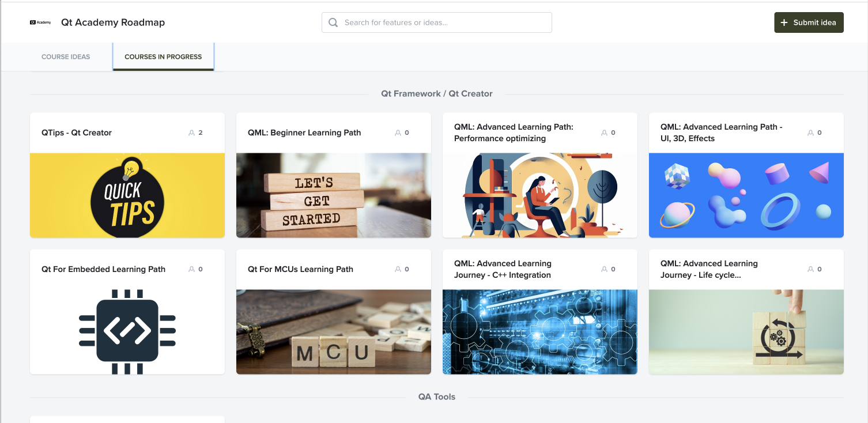Click follower icon on UI, 3D, Effects card
Viewport: 868px width, 423px height.
pos(810,133)
